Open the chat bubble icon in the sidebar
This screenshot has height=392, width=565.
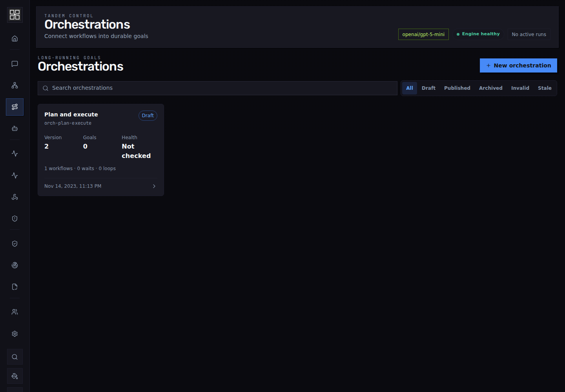tap(15, 64)
